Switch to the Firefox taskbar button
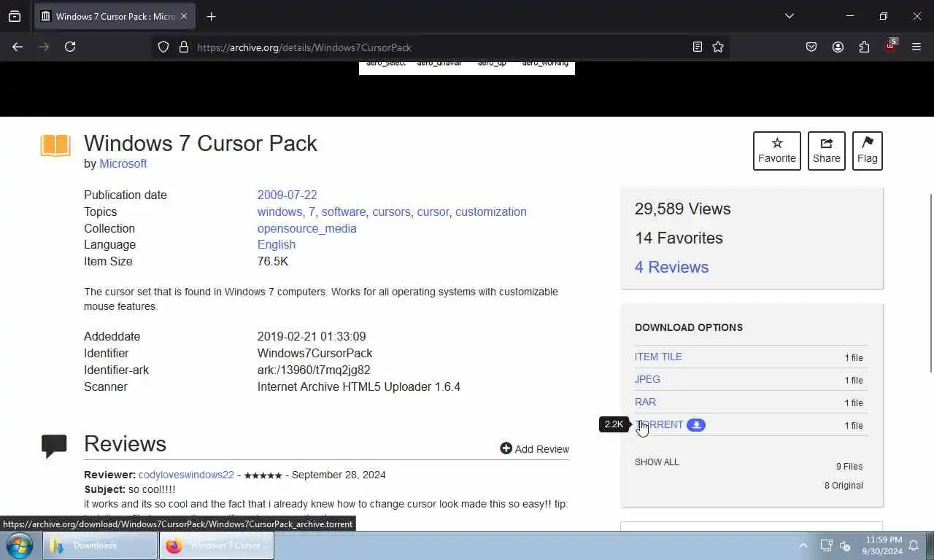The width and height of the screenshot is (934, 560). click(x=217, y=545)
